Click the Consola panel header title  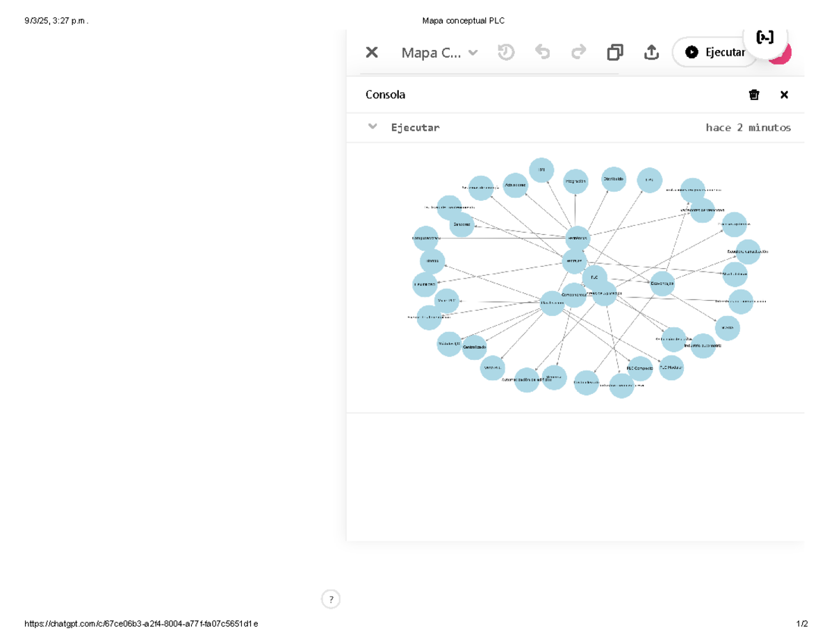385,94
